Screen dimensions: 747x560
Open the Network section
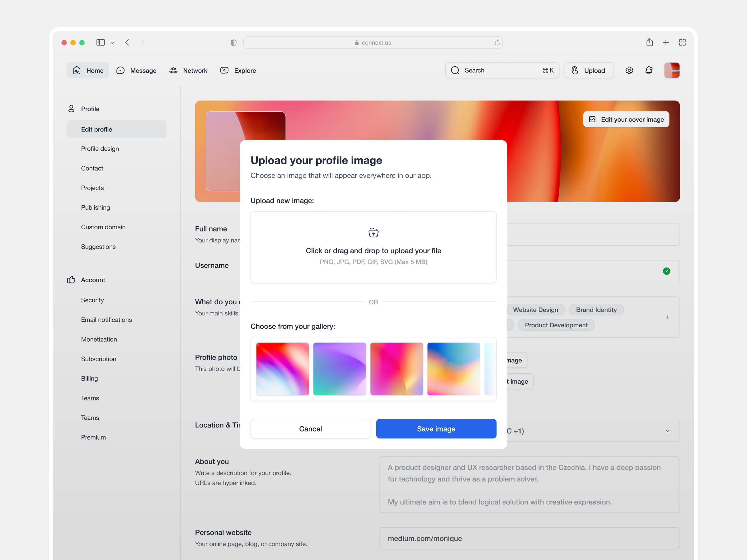tap(188, 70)
